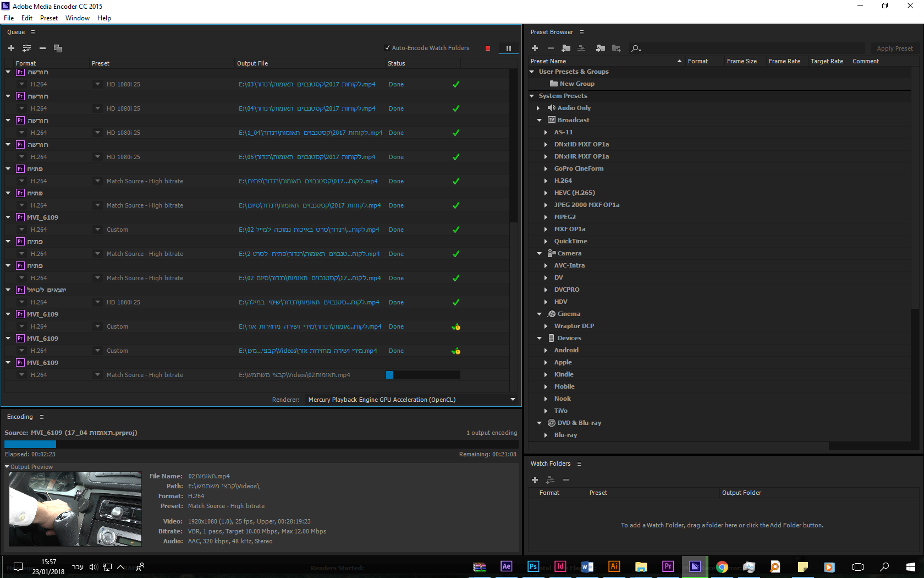Image resolution: width=924 pixels, height=578 pixels.
Task: Expand the QuickTime preset folder
Action: coord(546,241)
